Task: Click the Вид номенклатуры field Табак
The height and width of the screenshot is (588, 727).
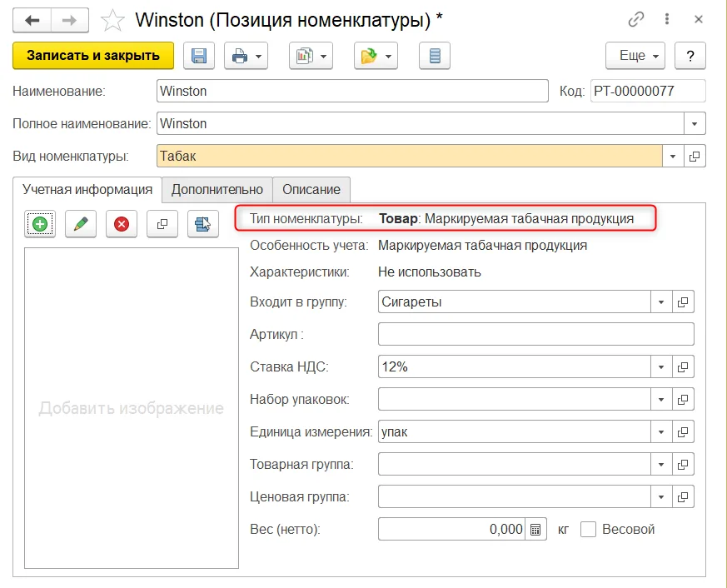Action: [410, 156]
